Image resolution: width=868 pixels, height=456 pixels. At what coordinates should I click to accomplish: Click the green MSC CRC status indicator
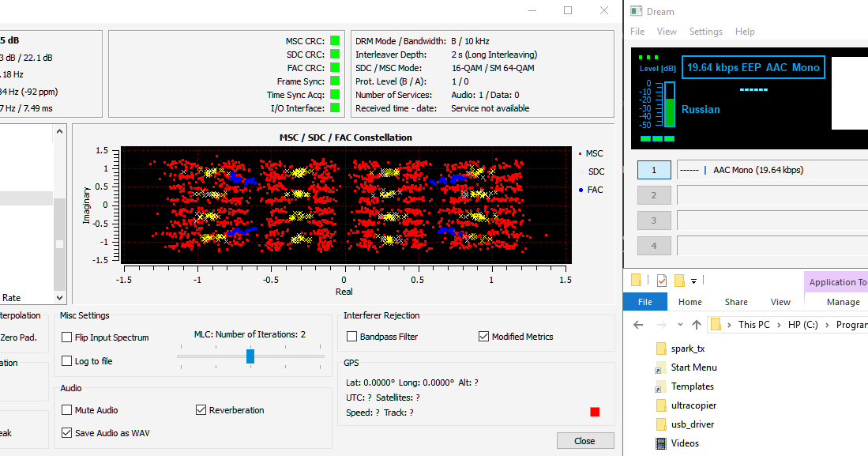(x=335, y=40)
